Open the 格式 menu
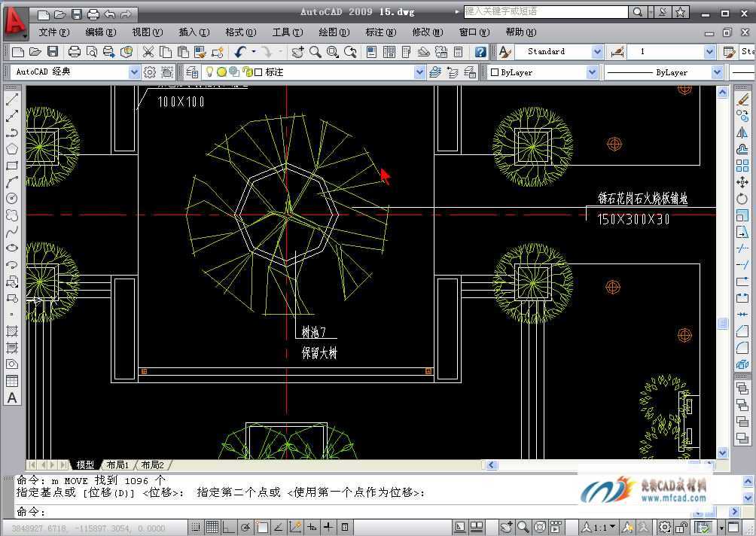Image resolution: width=756 pixels, height=536 pixels. pyautogui.click(x=241, y=32)
